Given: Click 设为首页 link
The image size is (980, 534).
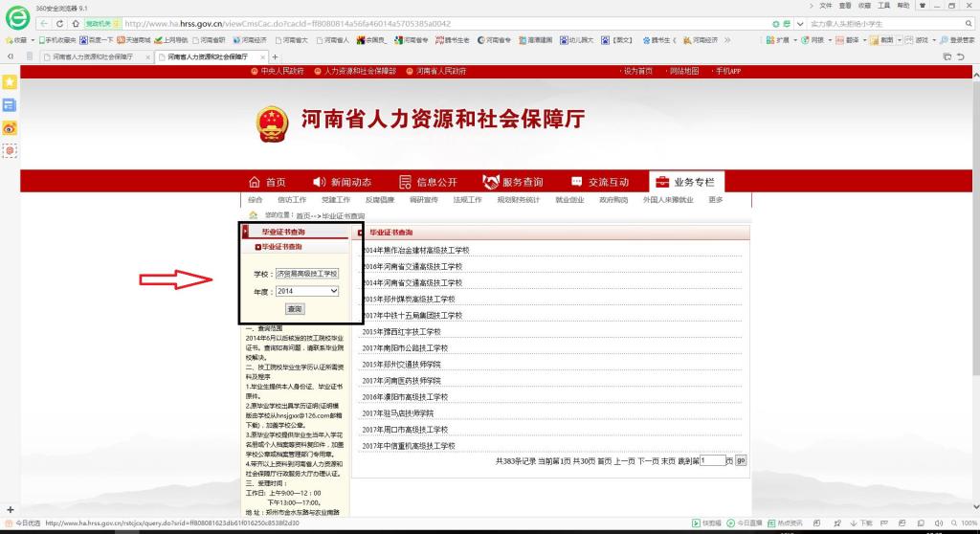Looking at the screenshot, I should (636, 71).
